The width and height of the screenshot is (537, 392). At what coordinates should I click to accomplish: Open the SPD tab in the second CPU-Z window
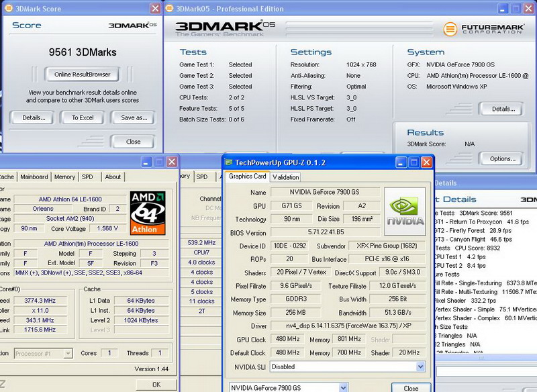pos(202,177)
